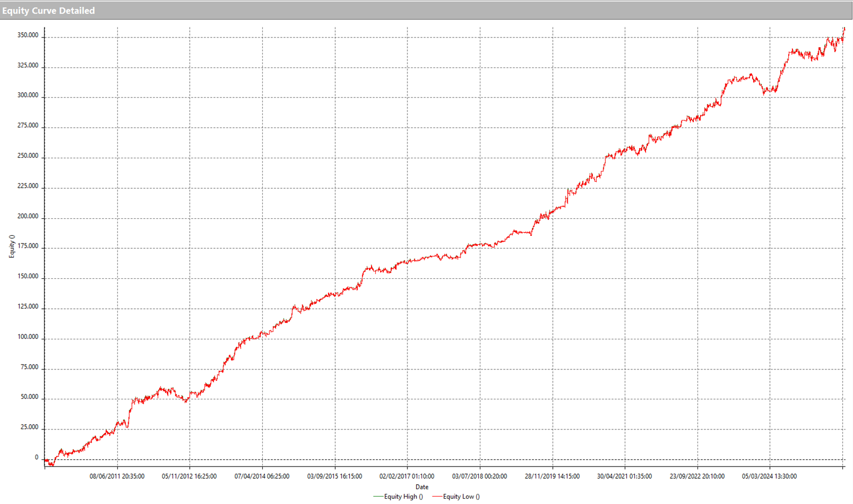Select the Date axis title
Viewport: 853px width, 504px height.
pos(422,487)
